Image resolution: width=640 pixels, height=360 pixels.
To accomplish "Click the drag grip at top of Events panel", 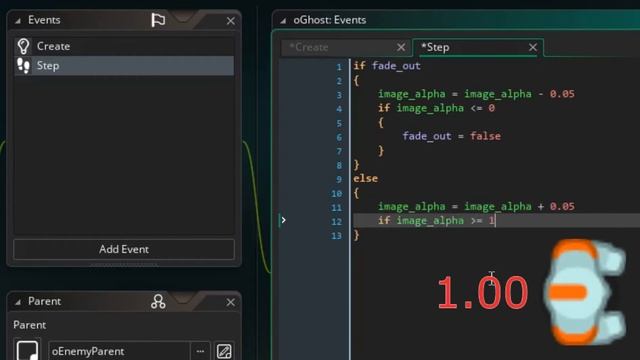I will (x=183, y=17).
